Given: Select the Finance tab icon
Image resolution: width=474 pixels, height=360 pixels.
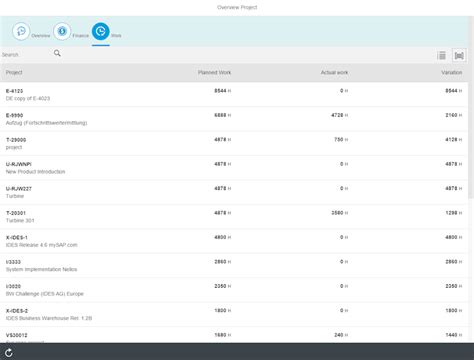Looking at the screenshot, I should coord(62,31).
